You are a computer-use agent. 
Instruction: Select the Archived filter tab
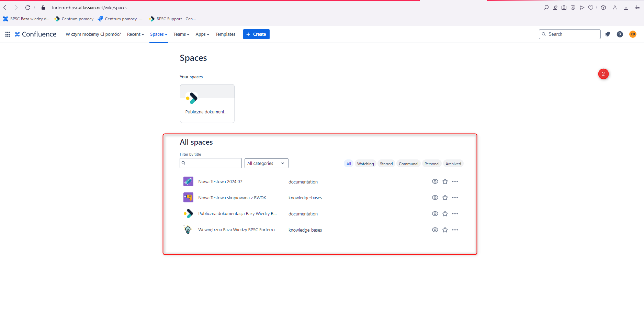pyautogui.click(x=453, y=164)
